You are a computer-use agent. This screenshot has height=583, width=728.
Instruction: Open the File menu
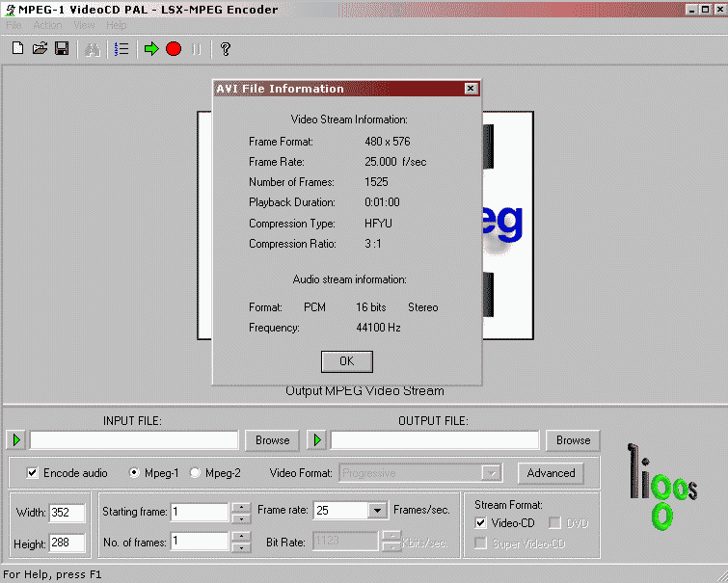click(13, 25)
